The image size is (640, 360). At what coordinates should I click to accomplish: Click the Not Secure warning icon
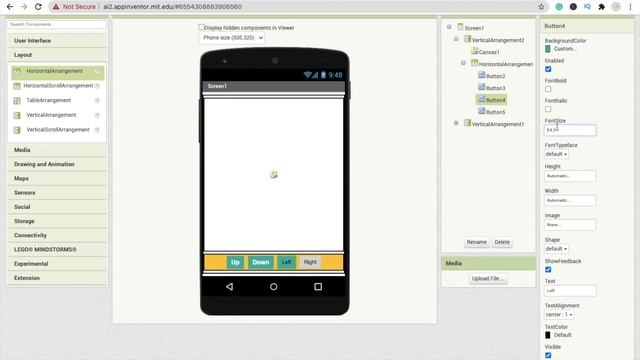56,7
